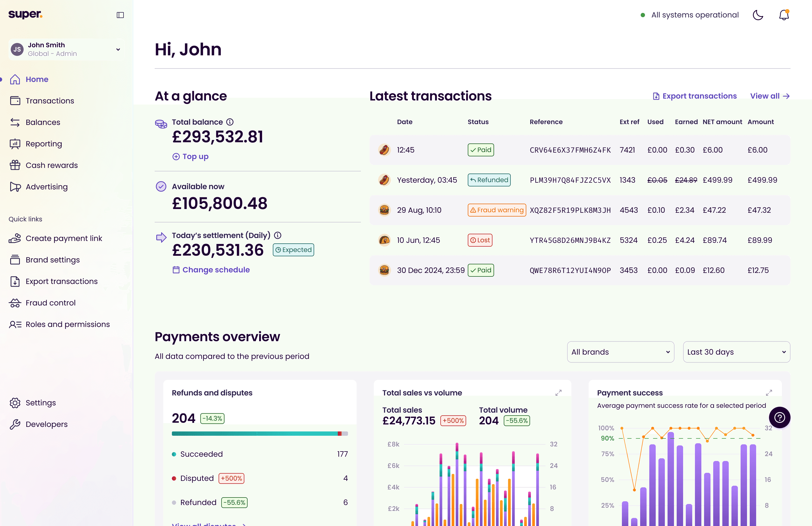Click View all transactions link
Screen dimensions: 812x526
(770, 96)
